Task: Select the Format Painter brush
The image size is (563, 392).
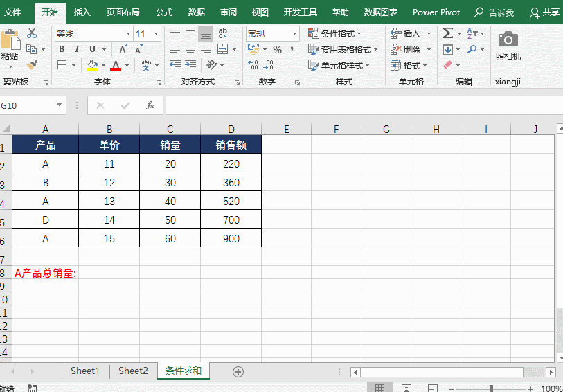Action: click(x=32, y=65)
